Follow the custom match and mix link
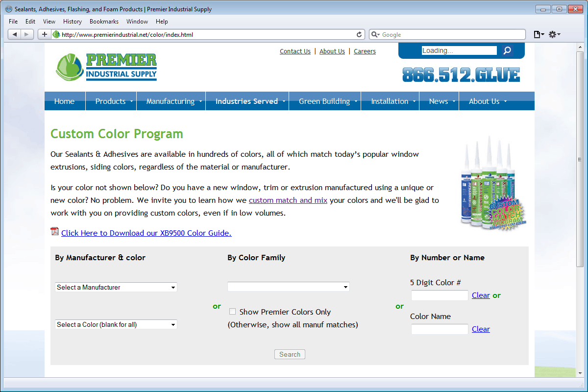588x392 pixels. 288,200
